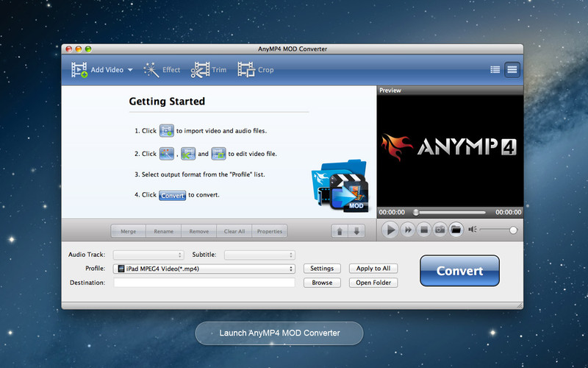Image resolution: width=588 pixels, height=368 pixels.
Task: Click the fast forward preview button
Action: [408, 230]
